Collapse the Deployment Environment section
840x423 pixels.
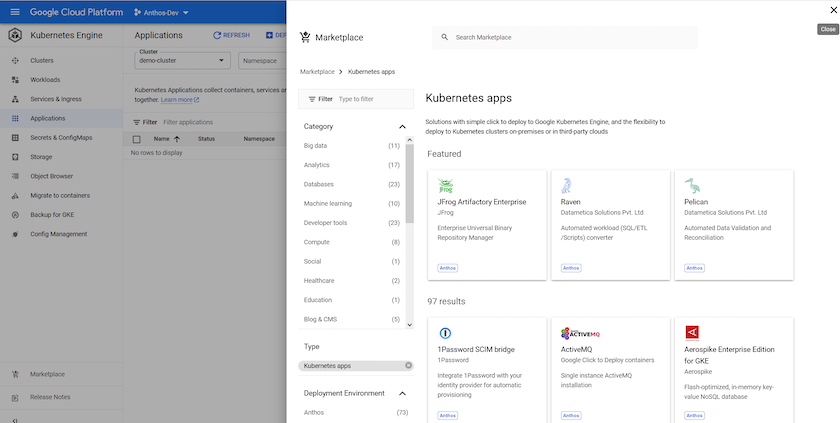pos(402,393)
